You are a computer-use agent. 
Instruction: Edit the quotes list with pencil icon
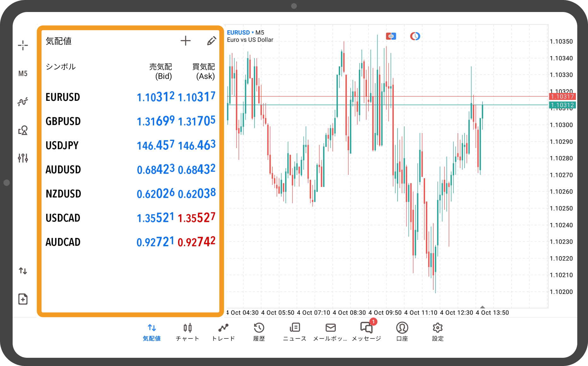click(211, 41)
